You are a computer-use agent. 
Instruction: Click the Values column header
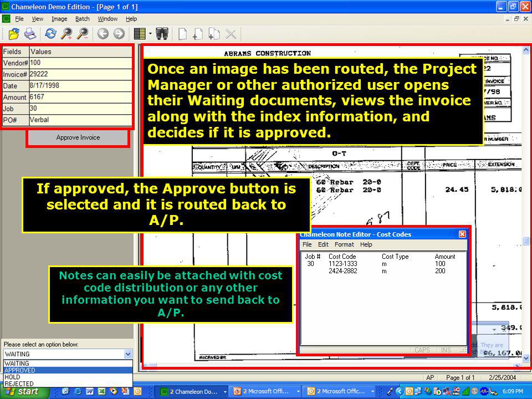click(x=80, y=52)
